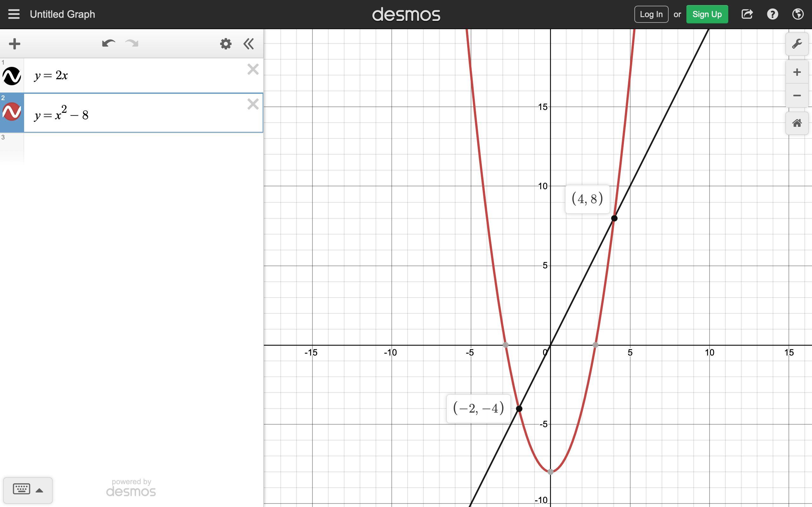
Task: Click the Log In button
Action: tap(651, 14)
